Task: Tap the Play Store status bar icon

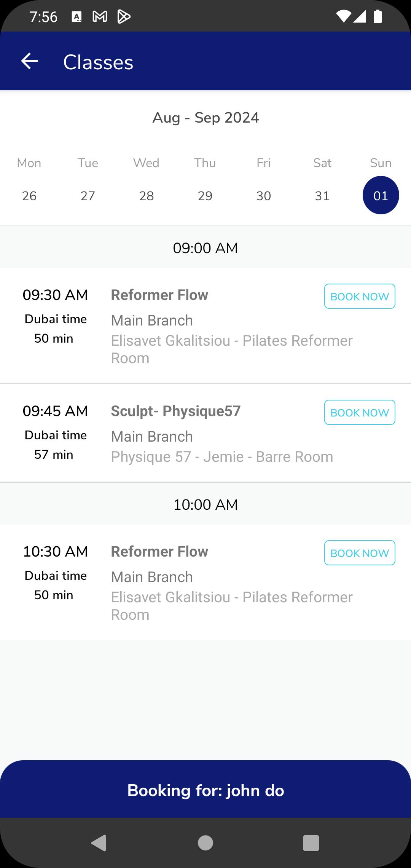Action: pos(124,17)
